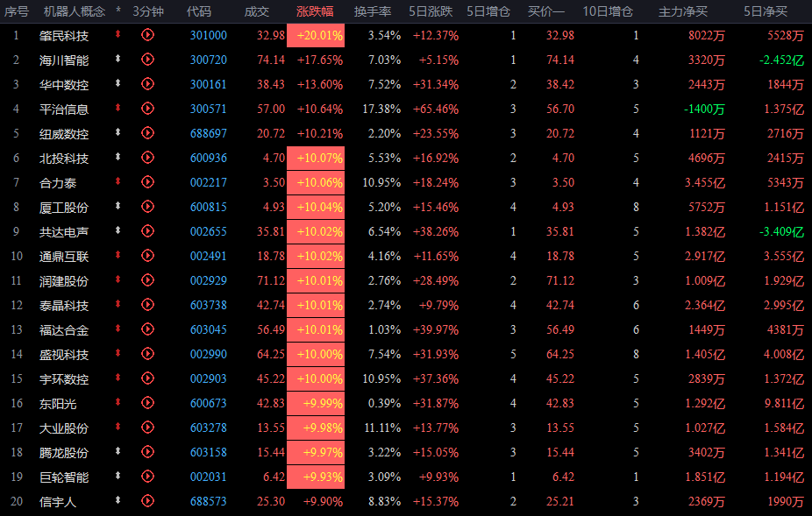Select the 厦工股份 stock name

tap(64, 208)
